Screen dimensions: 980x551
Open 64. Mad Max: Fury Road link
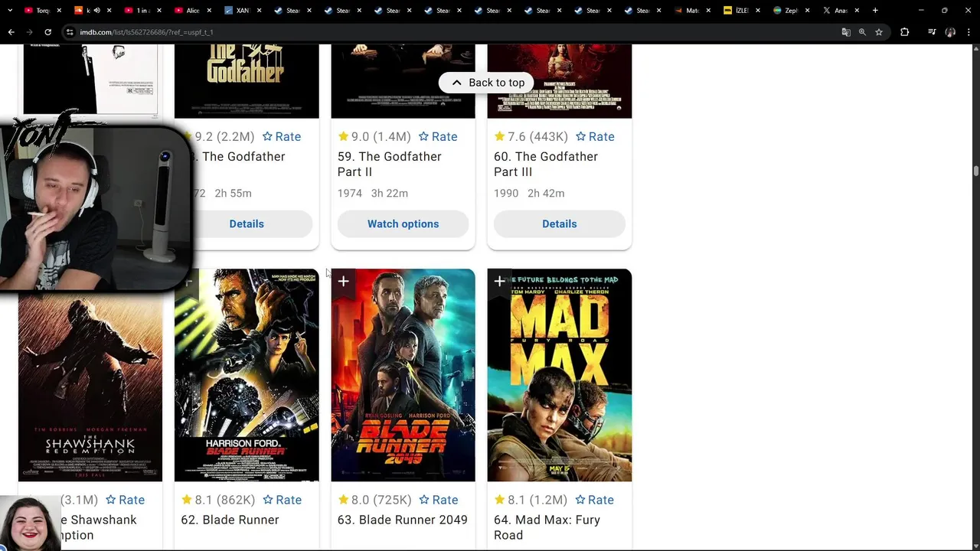click(547, 527)
